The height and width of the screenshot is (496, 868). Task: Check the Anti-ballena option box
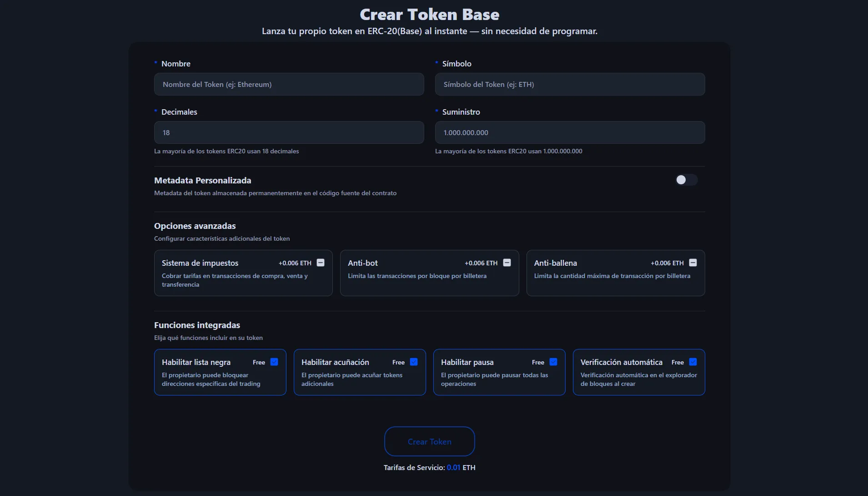[x=693, y=263]
